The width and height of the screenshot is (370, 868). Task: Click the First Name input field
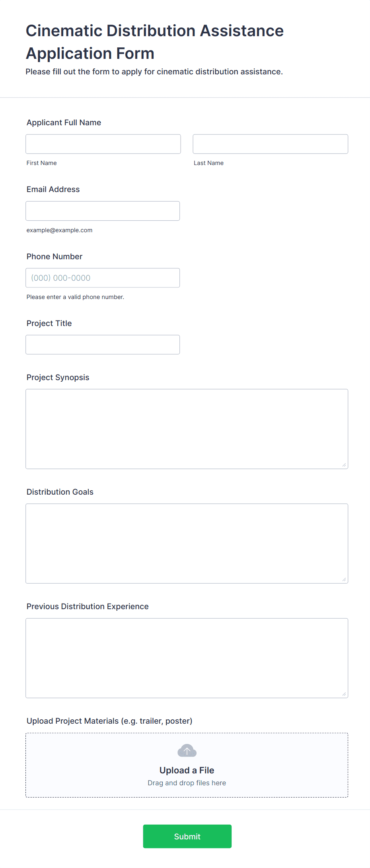(x=103, y=144)
